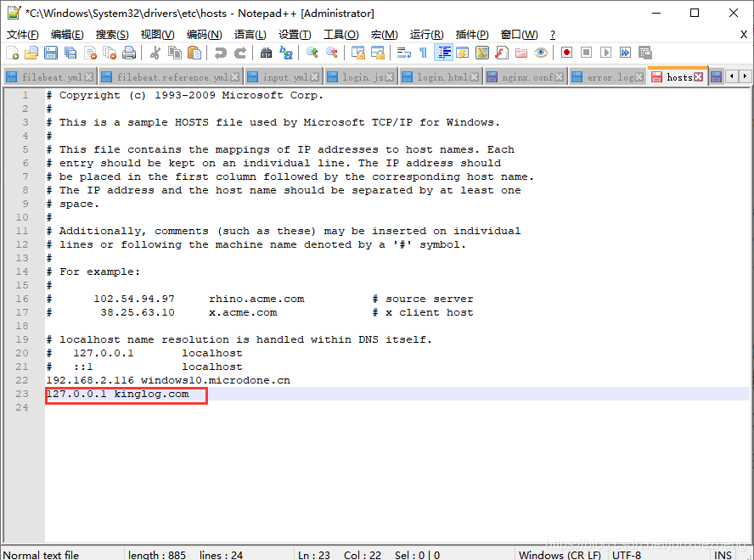Open the 语言(L) menu
Image resolution: width=754 pixels, height=560 pixels.
[x=250, y=35]
